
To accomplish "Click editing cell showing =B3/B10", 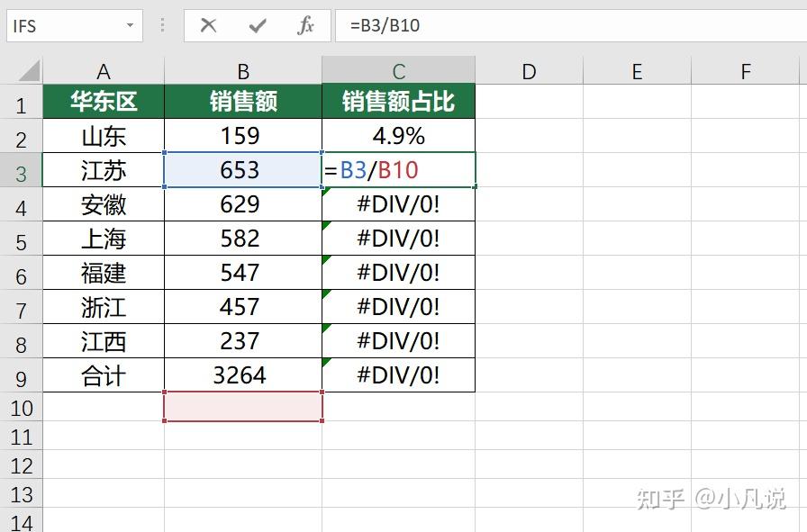I will [398, 170].
